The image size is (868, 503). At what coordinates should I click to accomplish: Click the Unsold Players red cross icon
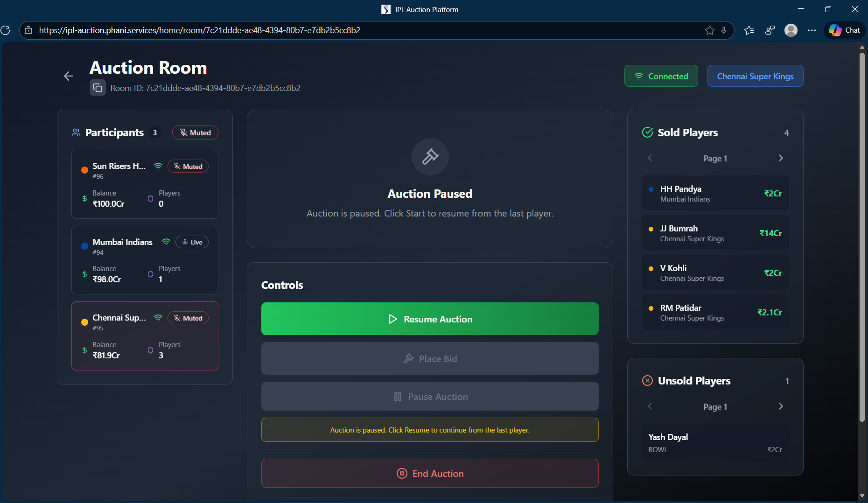[x=647, y=380]
